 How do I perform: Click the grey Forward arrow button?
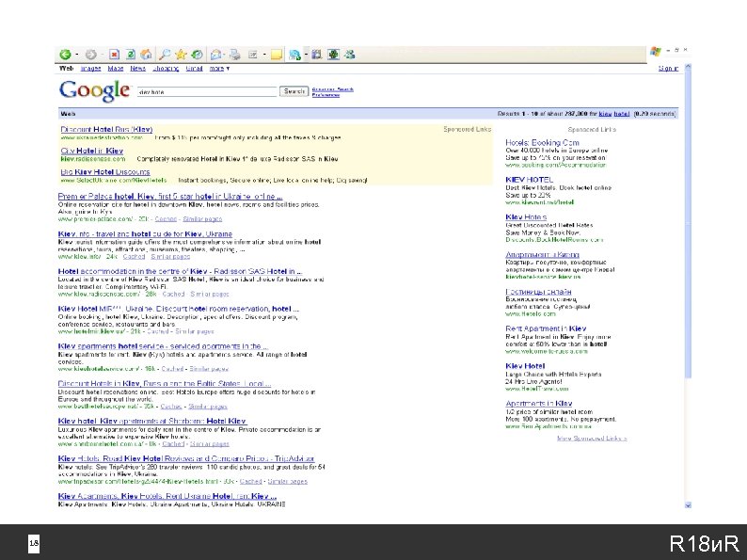(90, 55)
